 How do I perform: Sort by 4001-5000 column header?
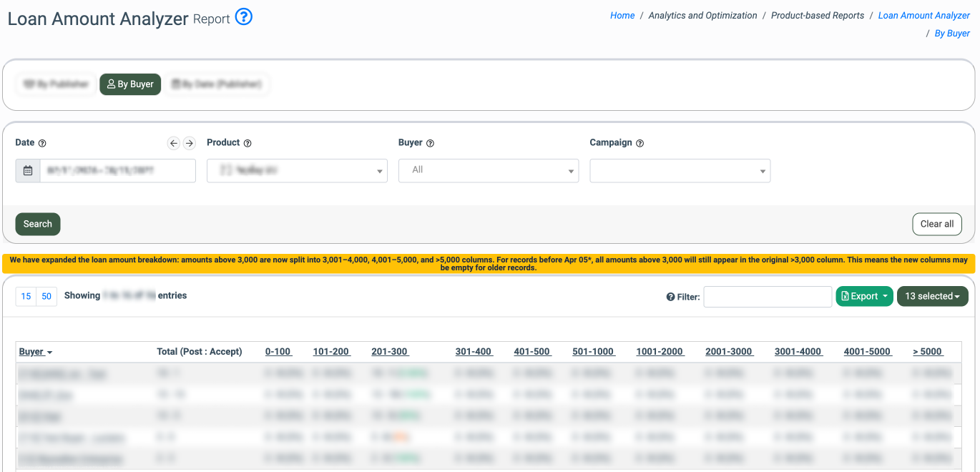click(868, 352)
